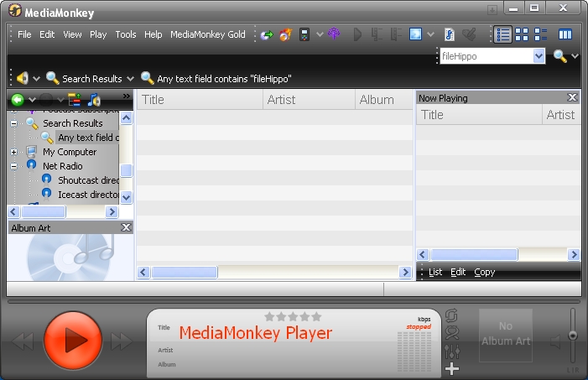Image resolution: width=588 pixels, height=380 pixels.
Task: Toggle the repeat button in player
Action: tap(453, 315)
